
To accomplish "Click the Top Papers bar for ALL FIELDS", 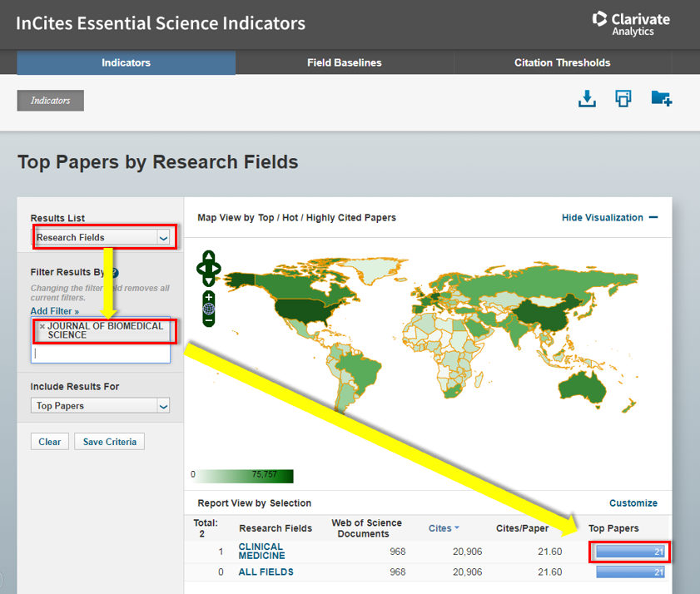I will [630, 572].
